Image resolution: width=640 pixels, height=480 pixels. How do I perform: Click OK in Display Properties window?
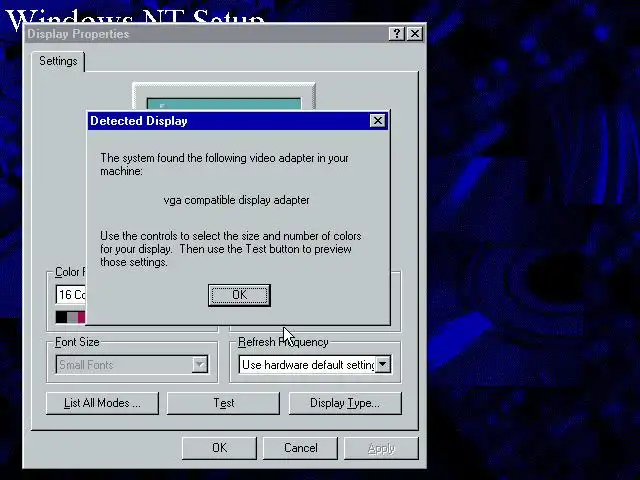click(x=219, y=448)
